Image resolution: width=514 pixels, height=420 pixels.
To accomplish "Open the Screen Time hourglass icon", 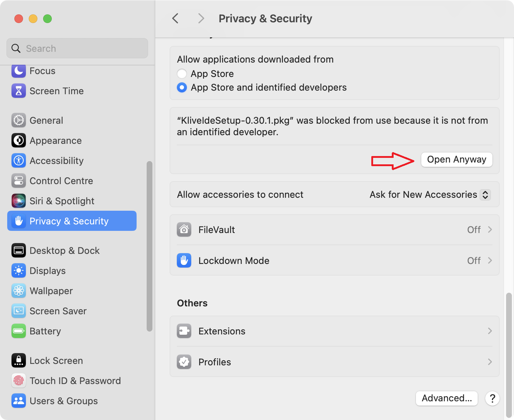I will pos(19,91).
